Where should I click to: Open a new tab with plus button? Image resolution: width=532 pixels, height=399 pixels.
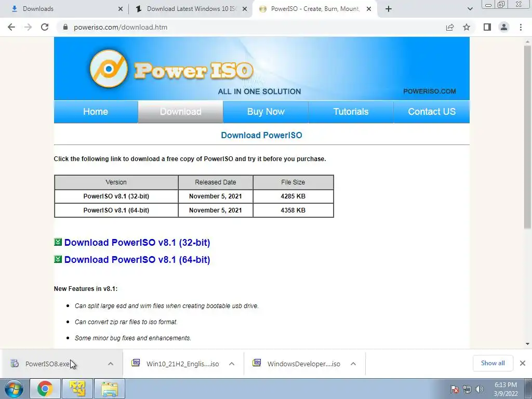coord(389,9)
